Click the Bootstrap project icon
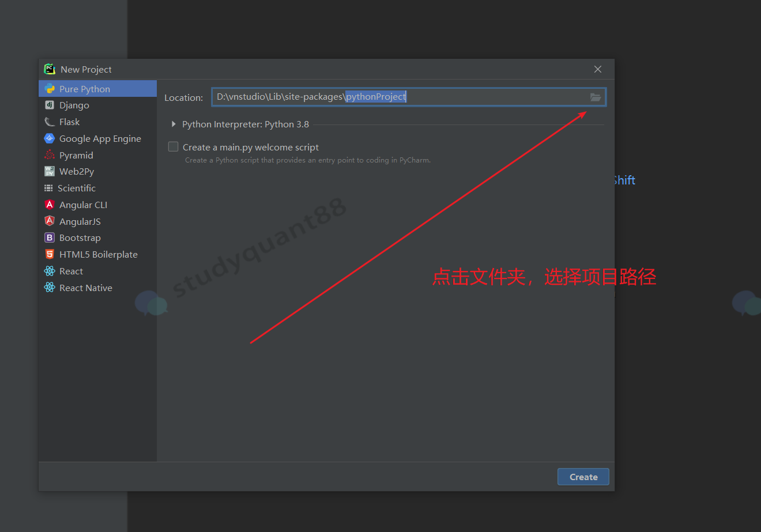The image size is (761, 532). (50, 237)
